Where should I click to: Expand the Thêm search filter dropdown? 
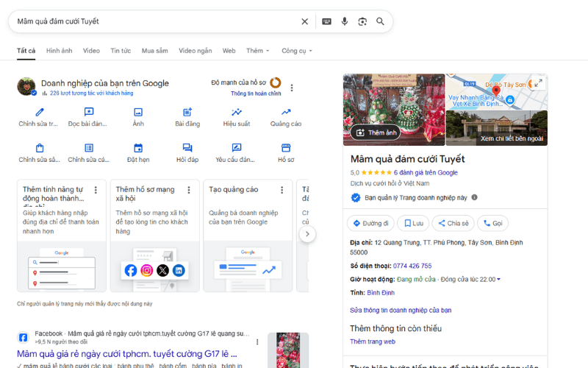258,51
